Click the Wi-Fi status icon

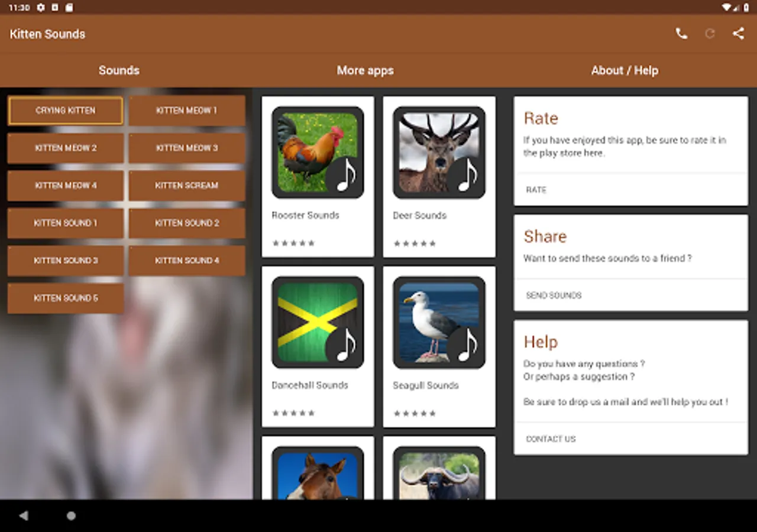tap(727, 7)
